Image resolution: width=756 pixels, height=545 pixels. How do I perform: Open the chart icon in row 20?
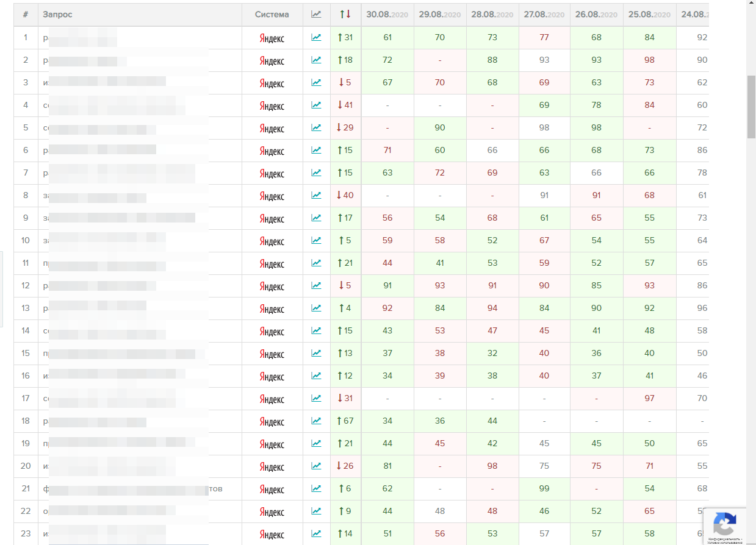[316, 466]
